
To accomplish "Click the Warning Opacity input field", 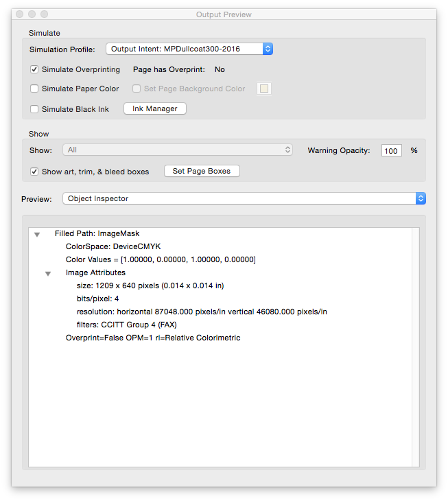I will pos(391,150).
